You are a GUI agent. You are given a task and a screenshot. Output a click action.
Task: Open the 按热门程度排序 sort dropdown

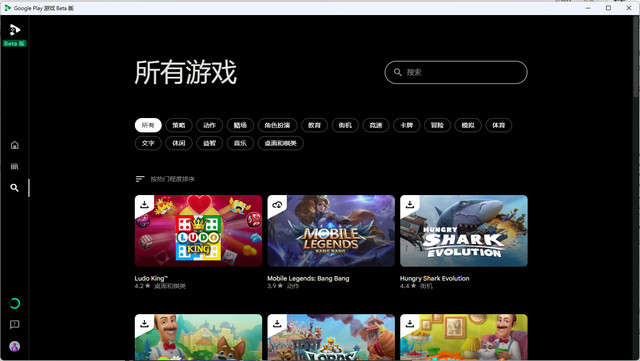(165, 179)
